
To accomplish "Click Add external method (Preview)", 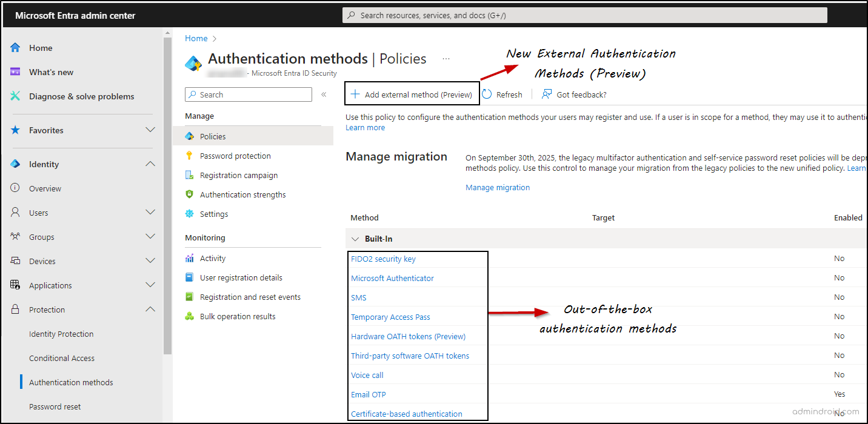I will (412, 94).
